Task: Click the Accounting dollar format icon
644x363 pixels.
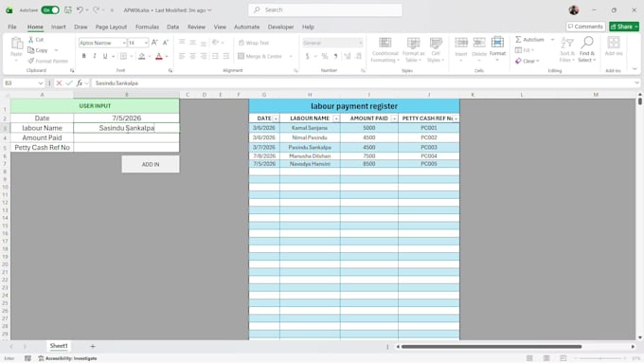Action: (307, 56)
